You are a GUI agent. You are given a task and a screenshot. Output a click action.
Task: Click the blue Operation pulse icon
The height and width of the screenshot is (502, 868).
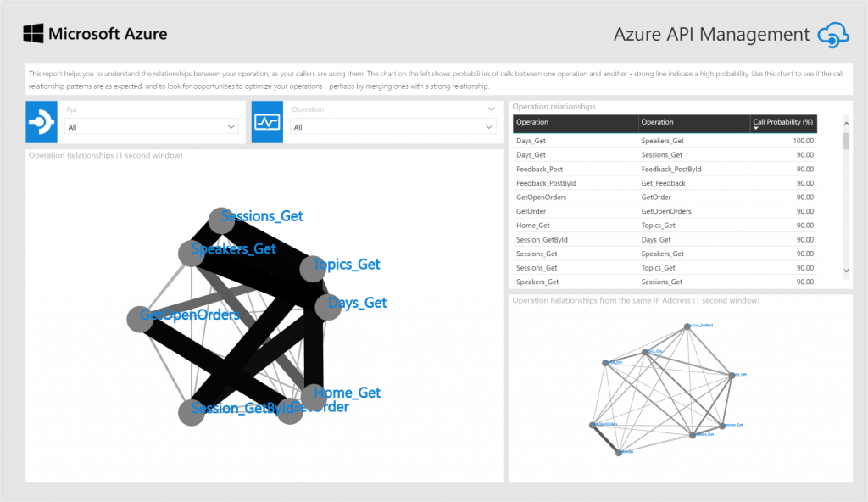click(267, 122)
